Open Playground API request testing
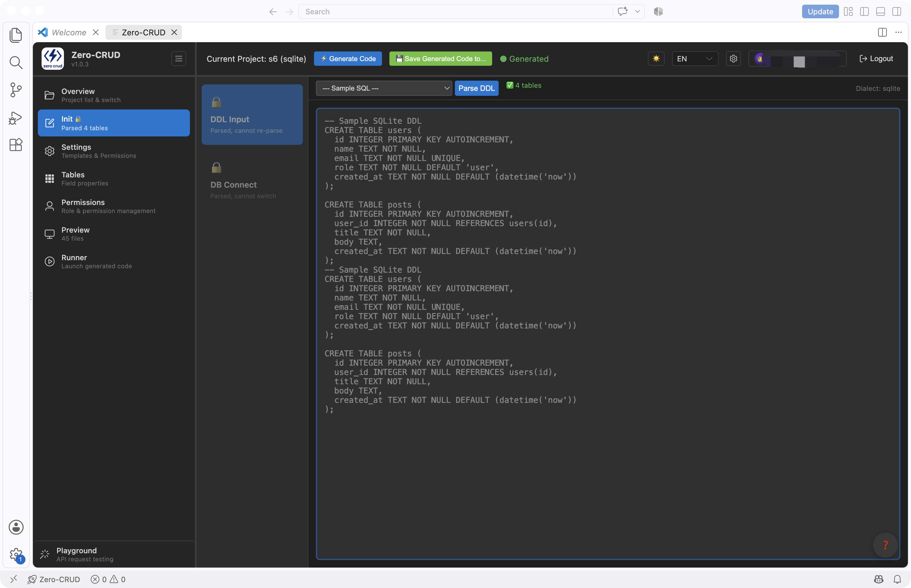The height and width of the screenshot is (588, 911). pyautogui.click(x=114, y=555)
